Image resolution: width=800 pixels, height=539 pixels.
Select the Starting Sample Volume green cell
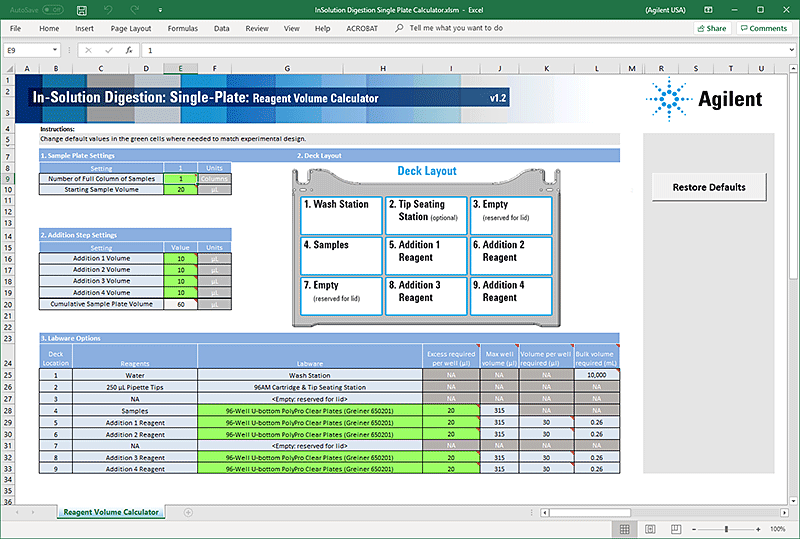click(x=180, y=189)
